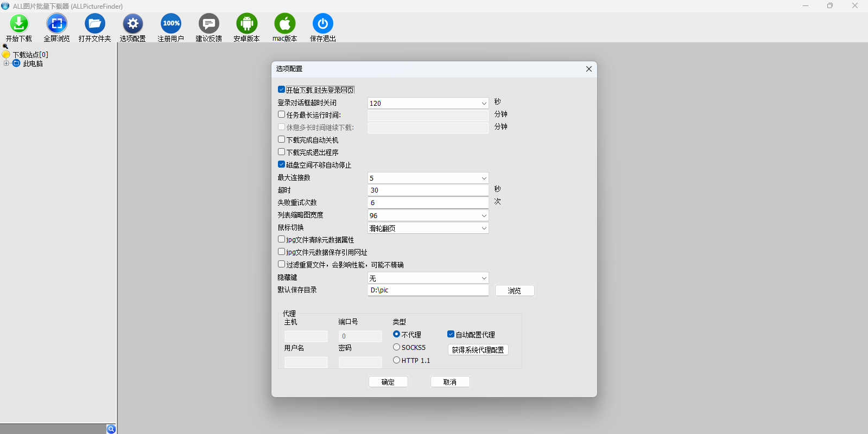
Task: Click 打开文件夹 open folder icon
Action: pos(95,23)
